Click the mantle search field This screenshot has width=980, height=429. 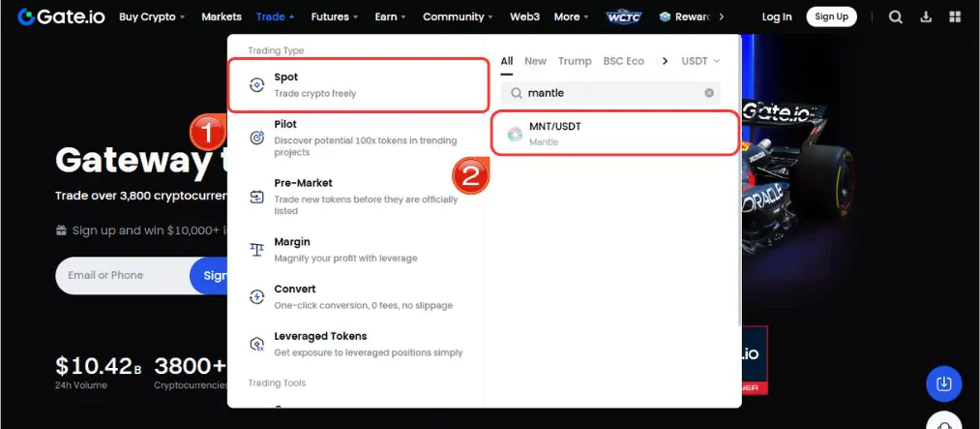pos(610,93)
